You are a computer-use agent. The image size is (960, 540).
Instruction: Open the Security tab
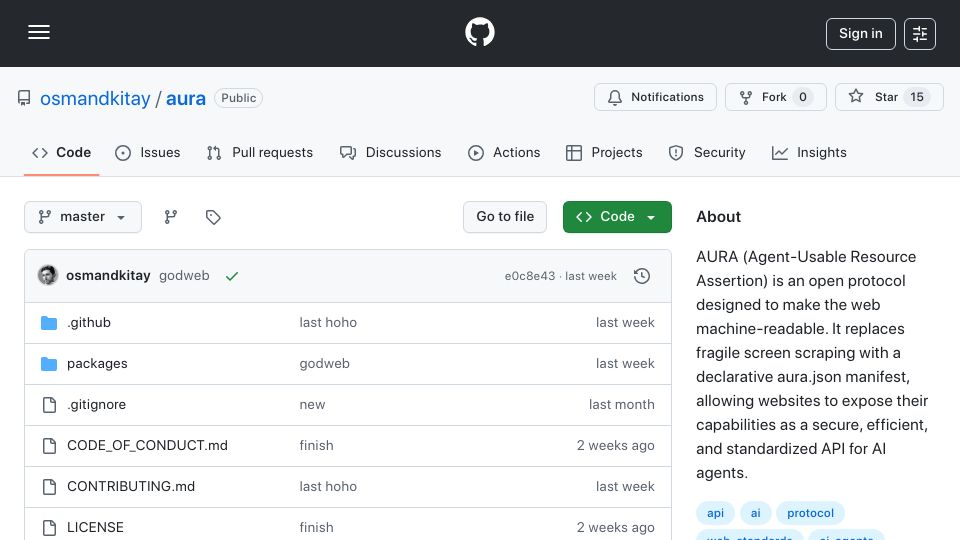click(x=707, y=152)
